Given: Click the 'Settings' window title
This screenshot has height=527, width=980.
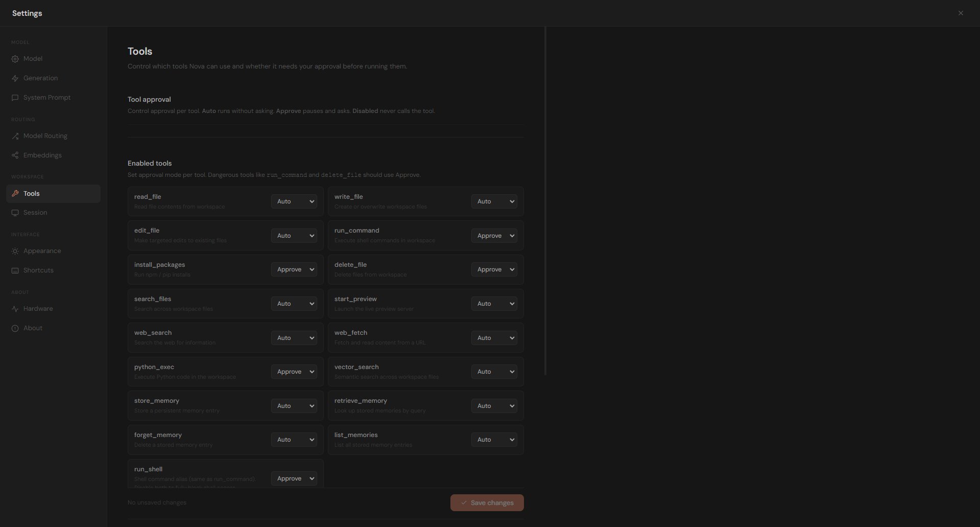Looking at the screenshot, I should pyautogui.click(x=27, y=13).
